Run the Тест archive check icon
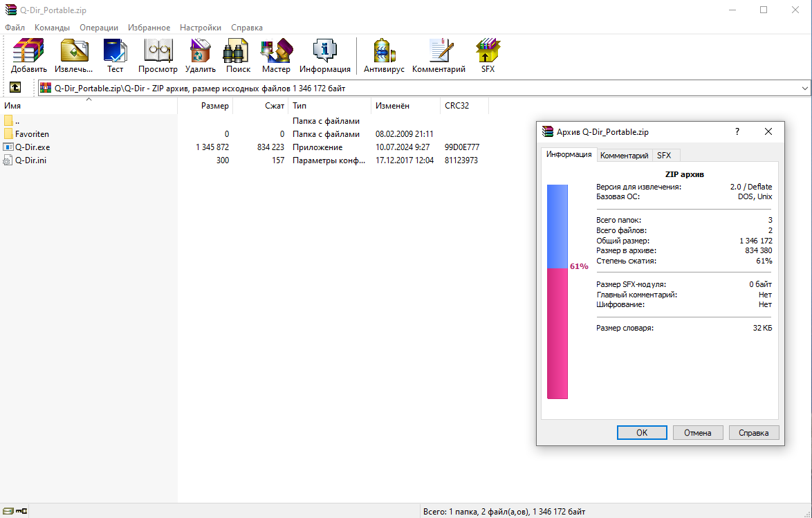 115,50
